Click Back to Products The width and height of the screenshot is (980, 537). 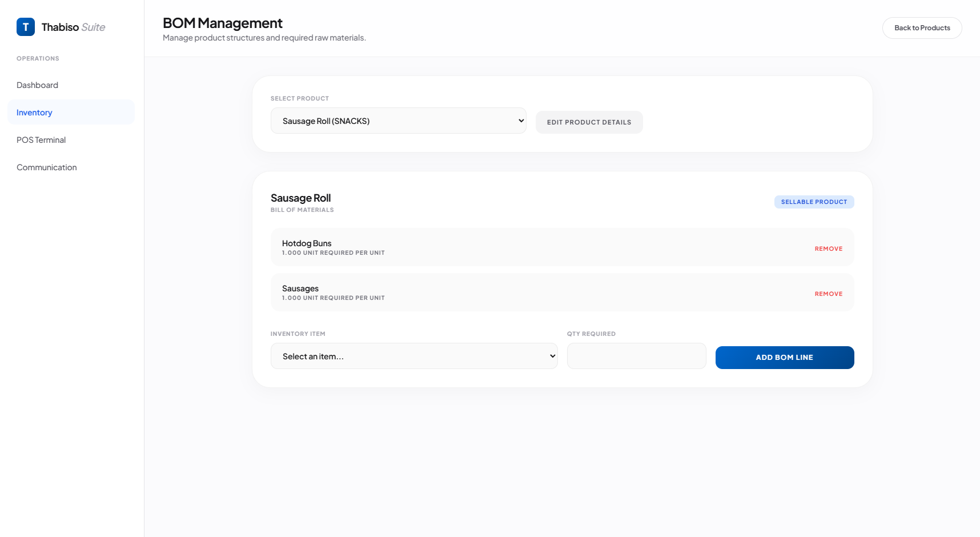point(922,27)
